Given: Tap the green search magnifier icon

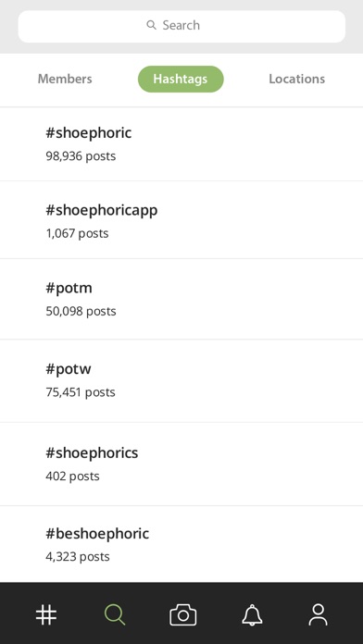Looking at the screenshot, I should click(x=115, y=614).
